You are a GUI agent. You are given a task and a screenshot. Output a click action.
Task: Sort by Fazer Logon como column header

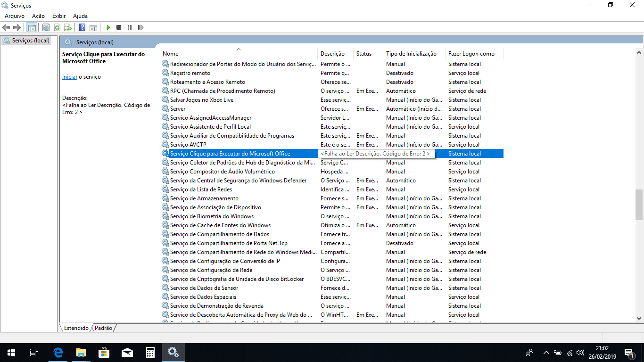click(x=474, y=54)
